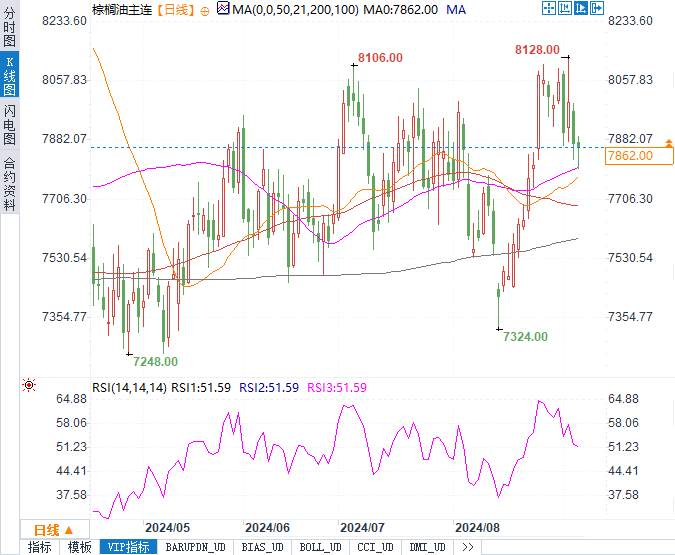
Task: Select the 模板 bottom tab
Action: tap(80, 547)
